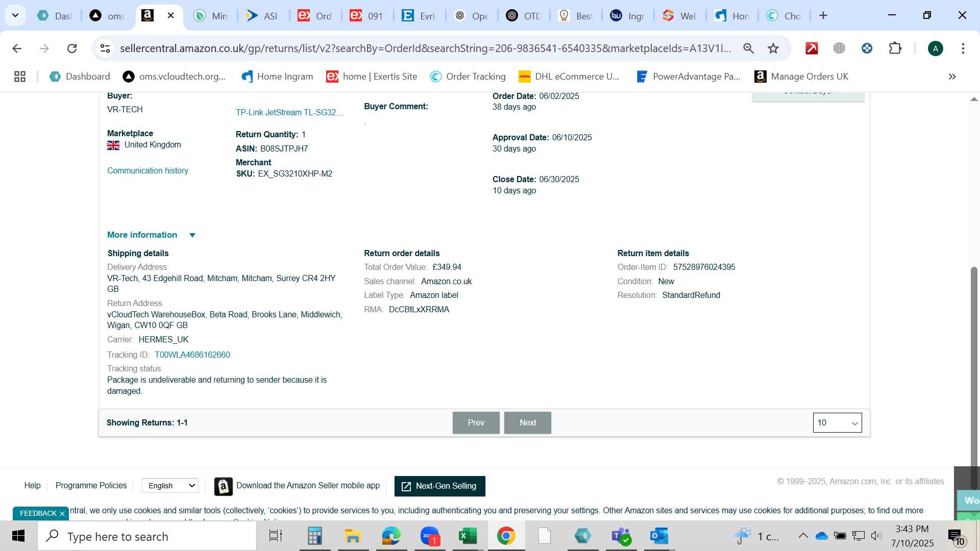Switch to the Best tab
This screenshot has width=980, height=551.
tap(576, 16)
